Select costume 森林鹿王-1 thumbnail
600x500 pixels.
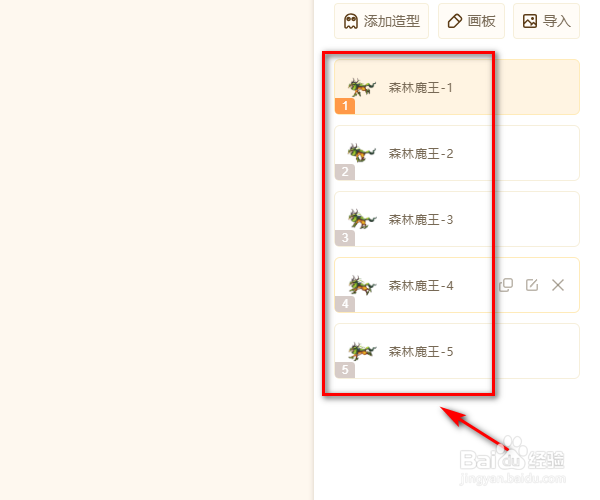coord(362,87)
